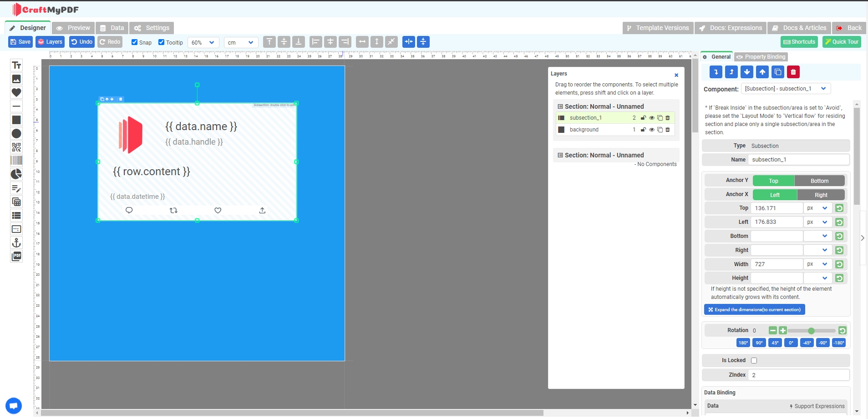Check the Is Locked checkbox

pos(754,361)
